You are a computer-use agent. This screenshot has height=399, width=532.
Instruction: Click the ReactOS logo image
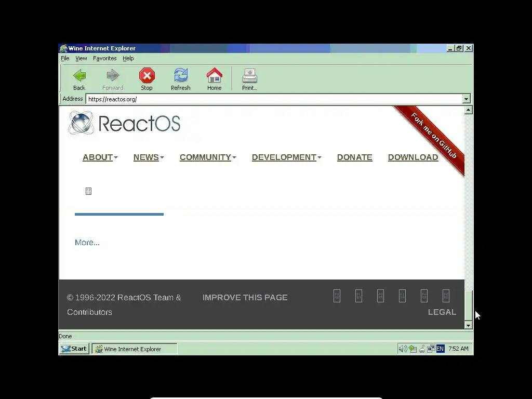pos(124,123)
